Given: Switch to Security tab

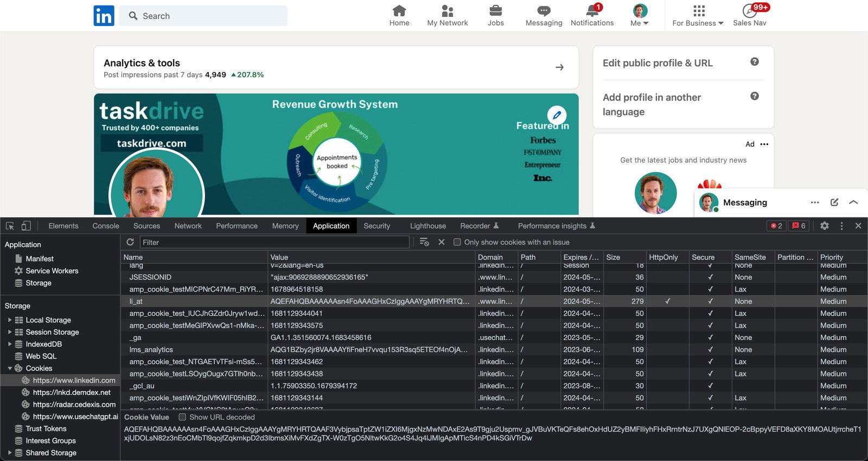Looking at the screenshot, I should click(377, 226).
